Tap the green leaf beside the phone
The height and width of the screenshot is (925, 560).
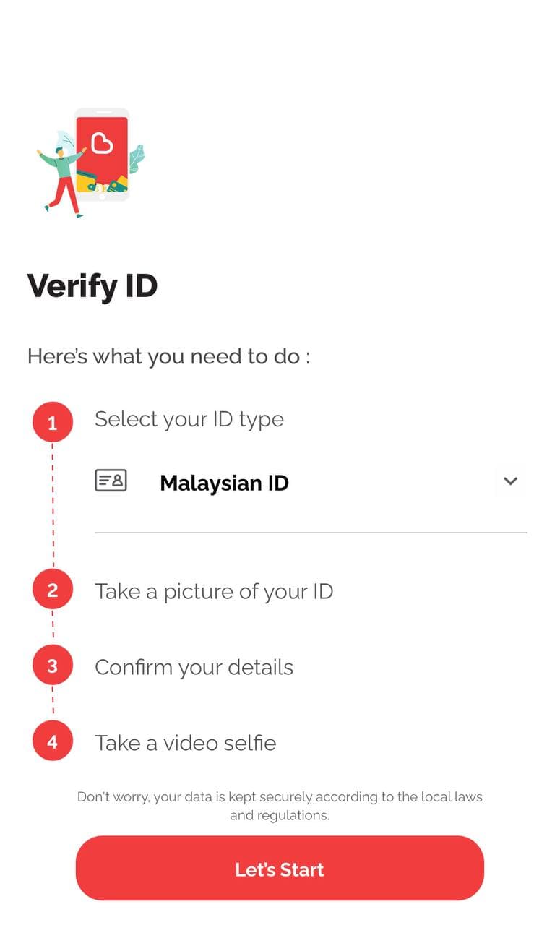coord(137,159)
